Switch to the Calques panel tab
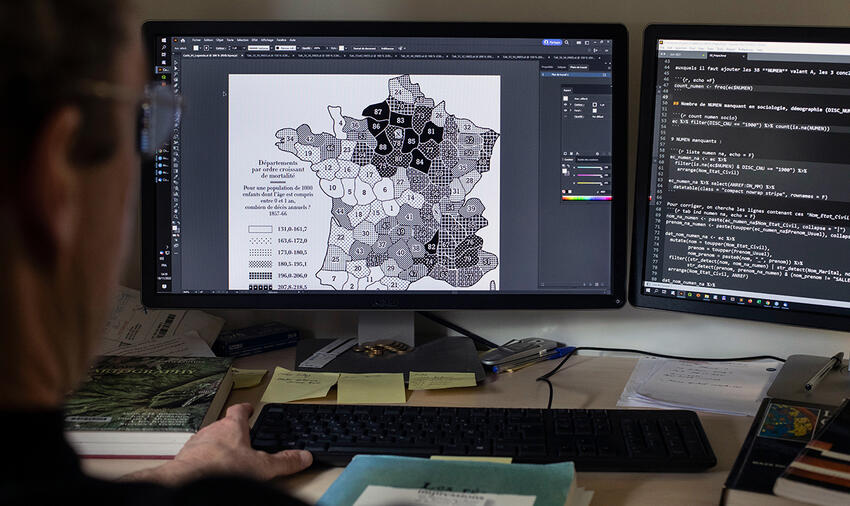Image resolution: width=850 pixels, height=506 pixels. pos(562,67)
